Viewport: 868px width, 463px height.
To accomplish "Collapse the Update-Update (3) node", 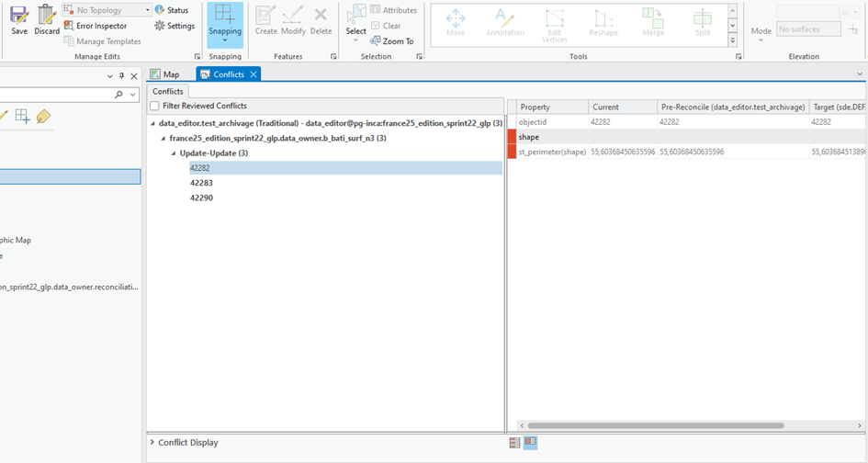I will [x=174, y=153].
